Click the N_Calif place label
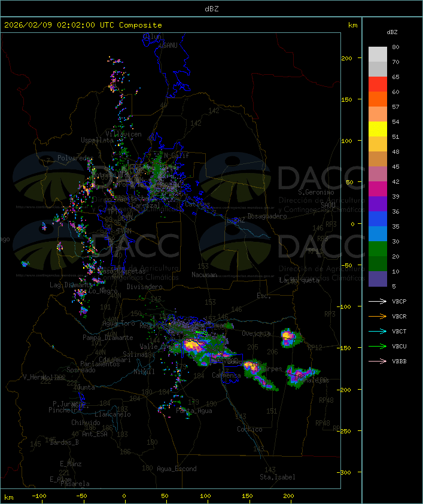Image resolution: width=423 pixels, height=504 pixels. (176, 156)
